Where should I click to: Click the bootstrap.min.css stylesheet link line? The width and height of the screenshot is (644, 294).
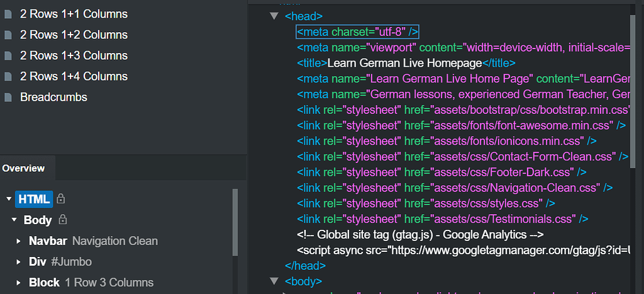464,110
